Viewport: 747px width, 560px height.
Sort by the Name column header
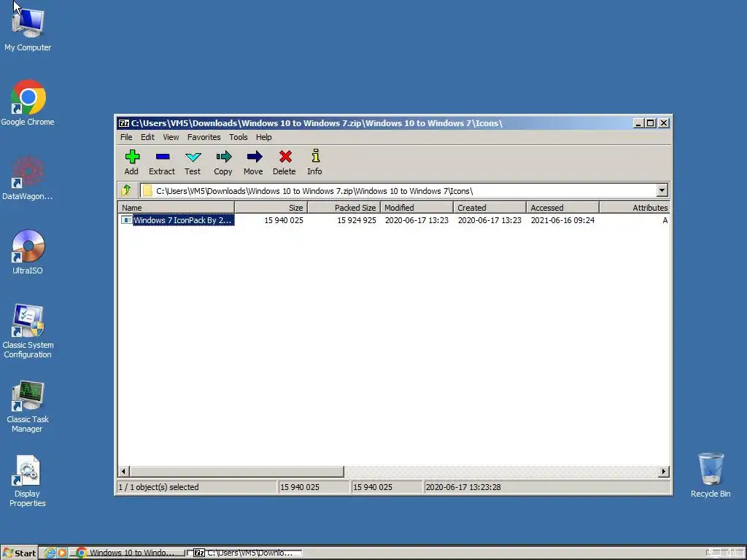[176, 208]
